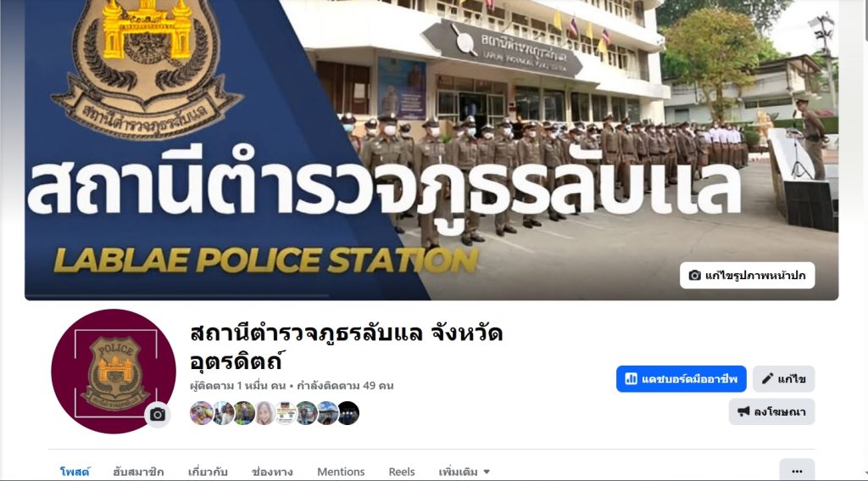Click the arrow beside เพิ่มเติม
The image size is (868, 481).
487,473
